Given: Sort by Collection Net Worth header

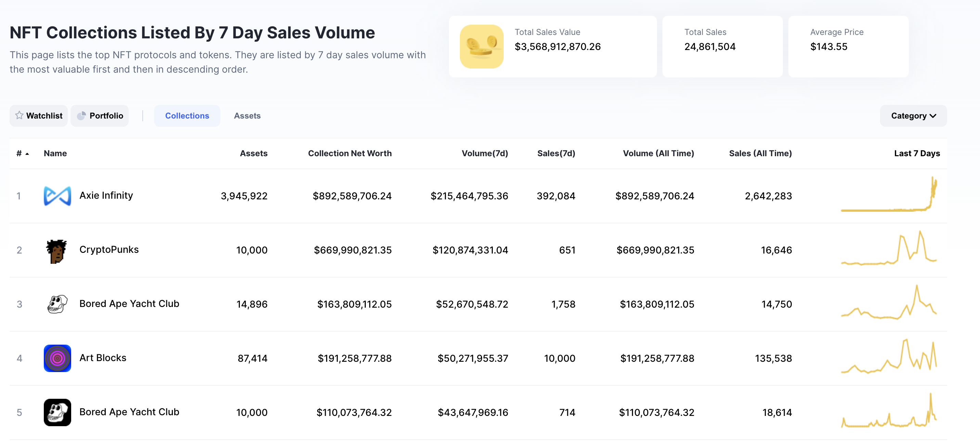Looking at the screenshot, I should [349, 153].
